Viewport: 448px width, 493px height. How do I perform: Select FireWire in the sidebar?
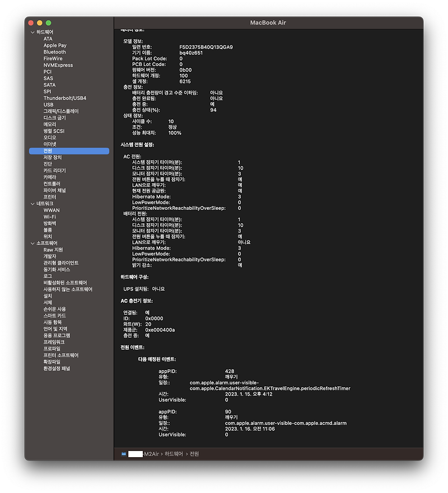[53, 59]
